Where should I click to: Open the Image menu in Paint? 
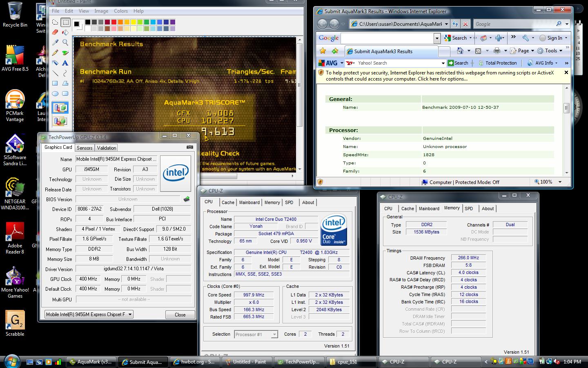click(101, 11)
